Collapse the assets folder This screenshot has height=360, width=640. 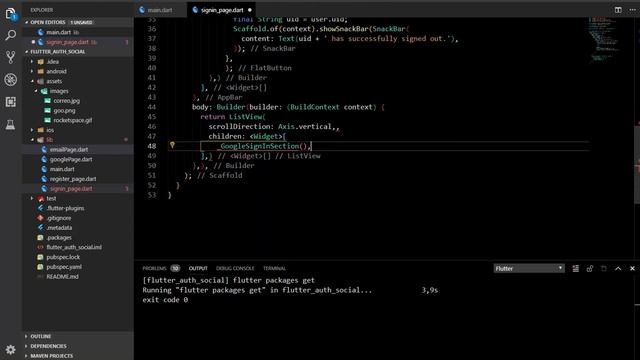78,81
